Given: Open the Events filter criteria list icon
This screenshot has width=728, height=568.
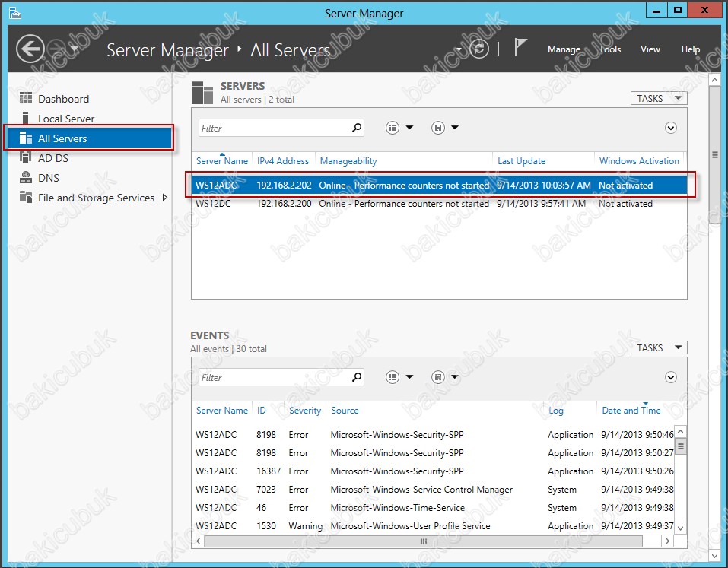Looking at the screenshot, I should (393, 377).
